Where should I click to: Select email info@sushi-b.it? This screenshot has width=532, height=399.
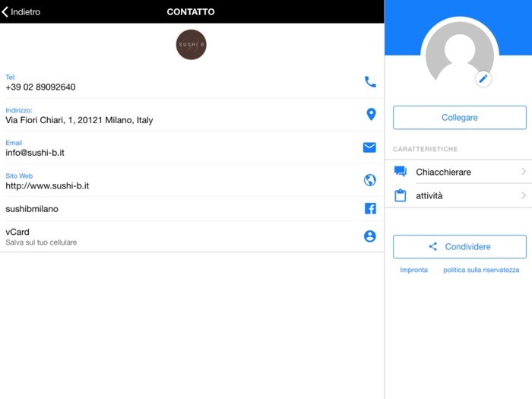[35, 153]
